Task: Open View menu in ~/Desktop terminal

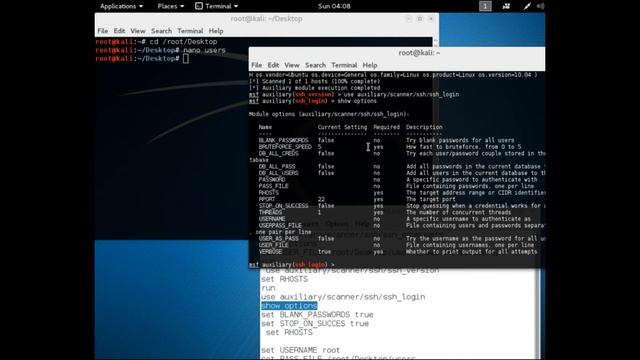Action: click(138, 31)
